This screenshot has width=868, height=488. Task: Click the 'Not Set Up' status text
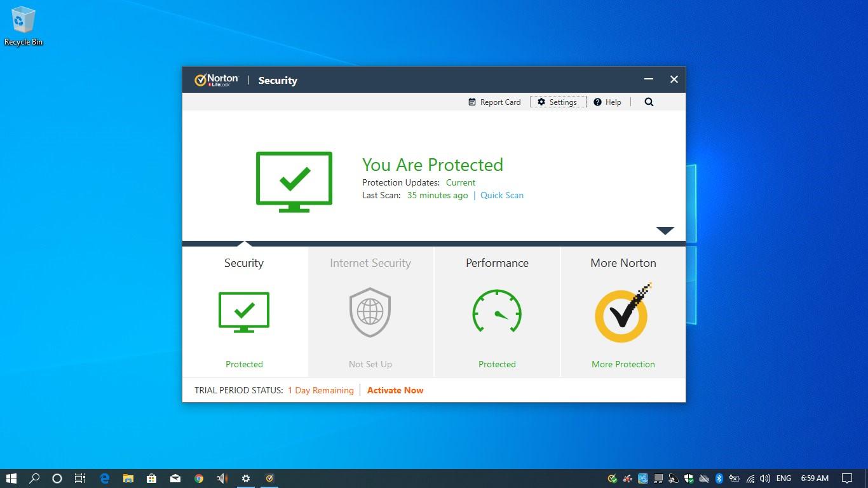coord(370,364)
